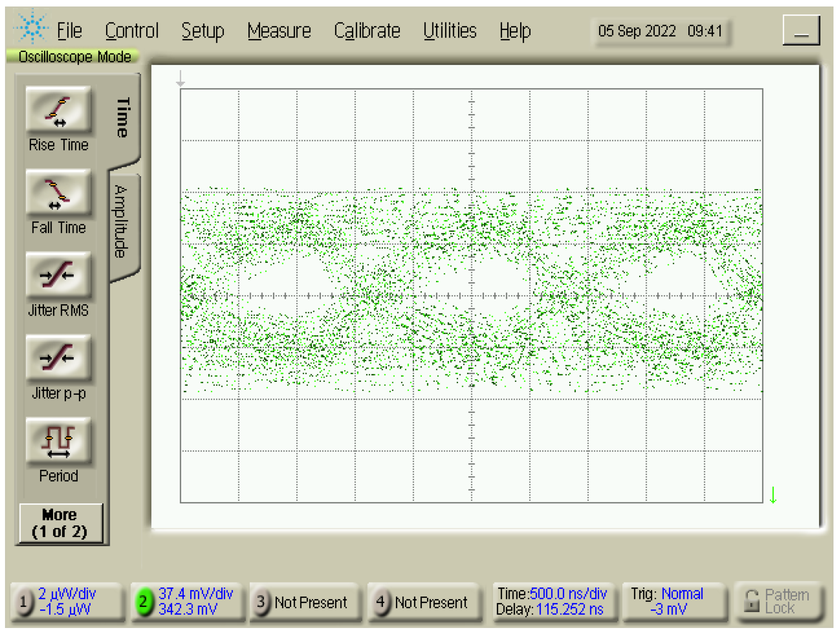Screen dimensions: 840x637
Task: Toggle channel 4 number button
Action: click(380, 601)
